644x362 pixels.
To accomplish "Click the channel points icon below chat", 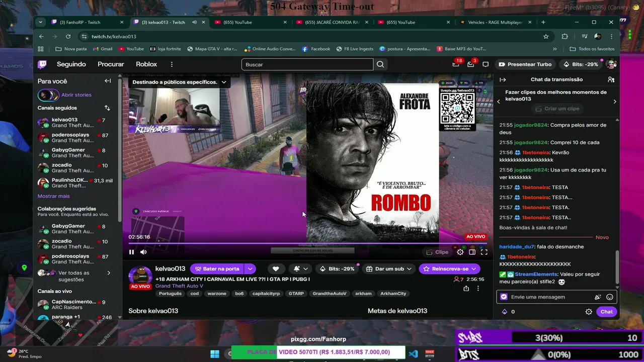I will 505,312.
